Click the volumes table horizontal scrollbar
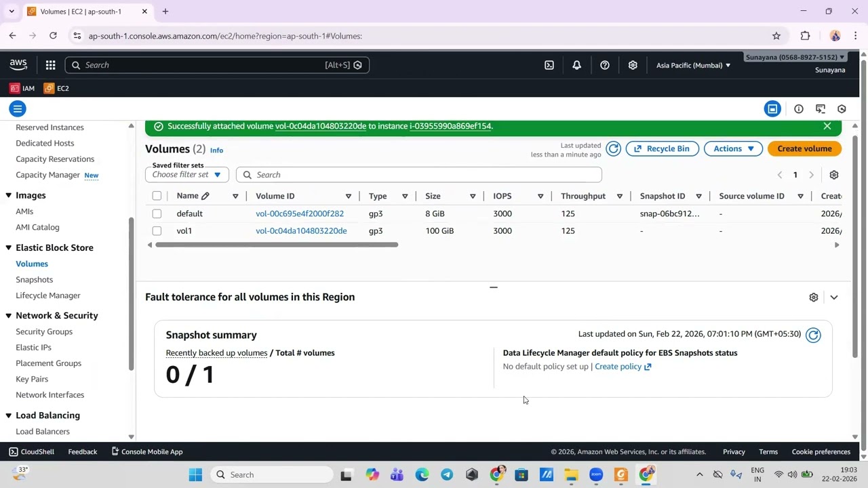Viewport: 868px width, 488px height. [x=277, y=245]
